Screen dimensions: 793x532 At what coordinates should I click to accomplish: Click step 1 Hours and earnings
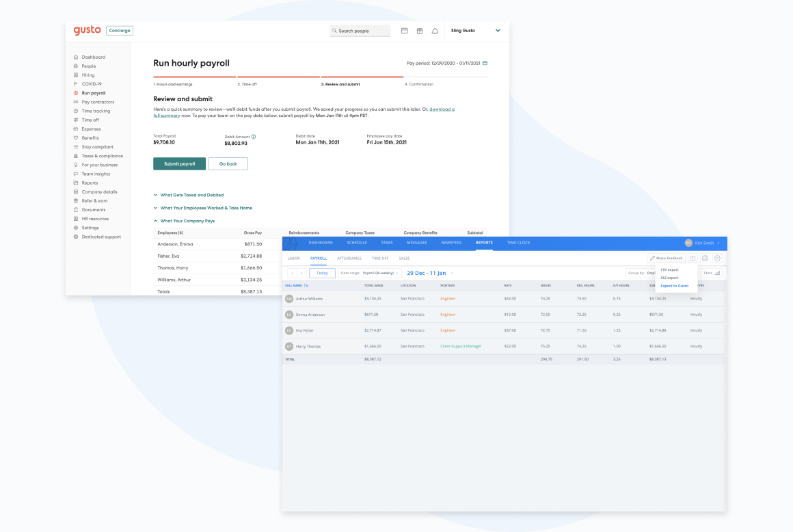click(173, 85)
